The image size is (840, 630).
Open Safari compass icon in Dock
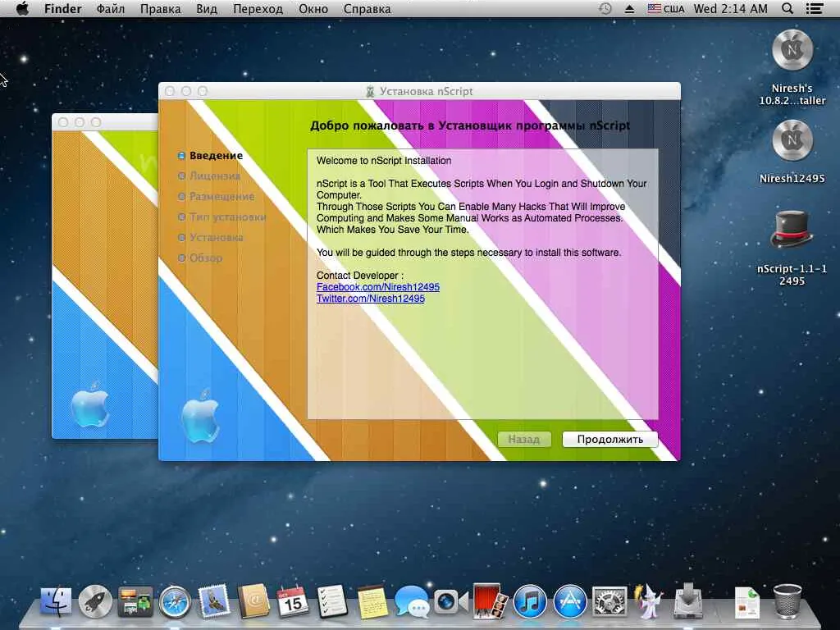(x=174, y=601)
